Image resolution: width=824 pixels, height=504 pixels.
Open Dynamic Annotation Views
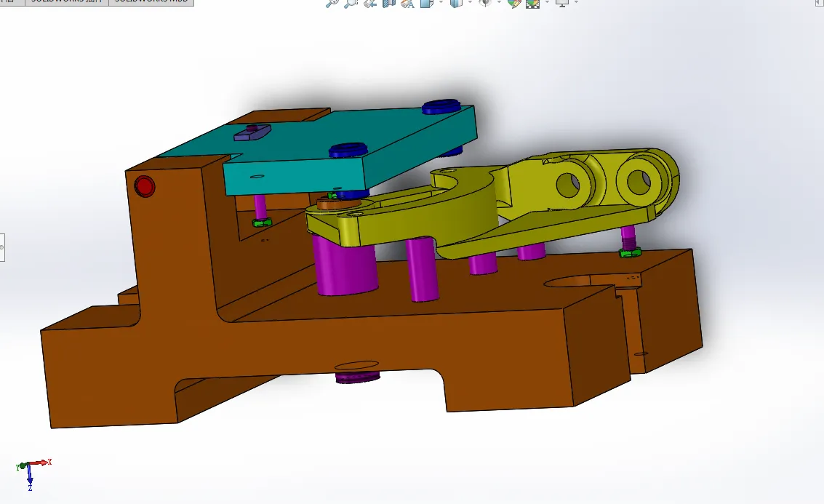pos(407,3)
